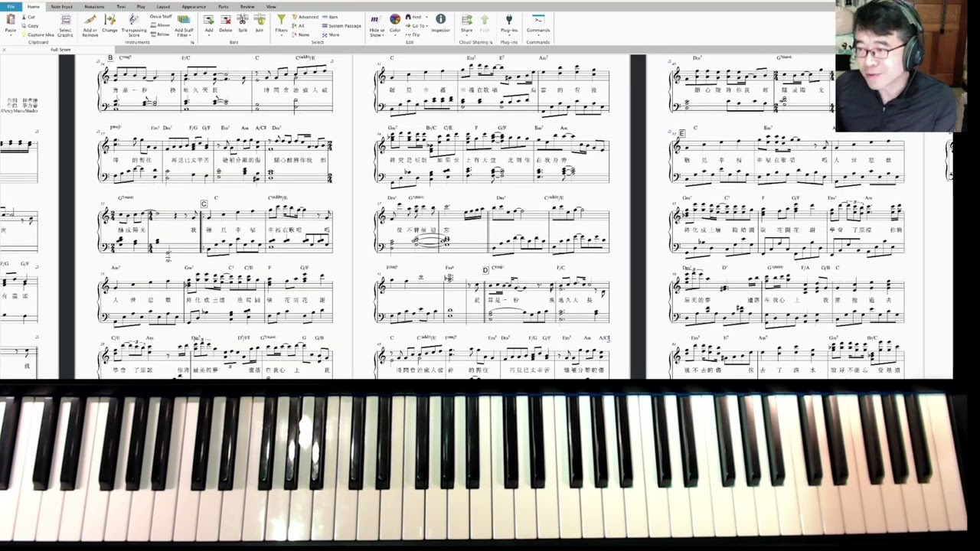Toggle the Transposing Score button
980x551 pixels.
coord(134,24)
